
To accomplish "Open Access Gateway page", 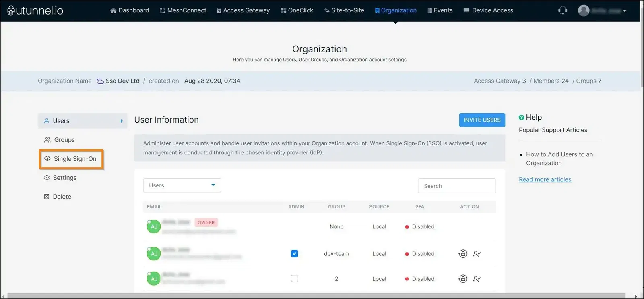I will 243,10.
